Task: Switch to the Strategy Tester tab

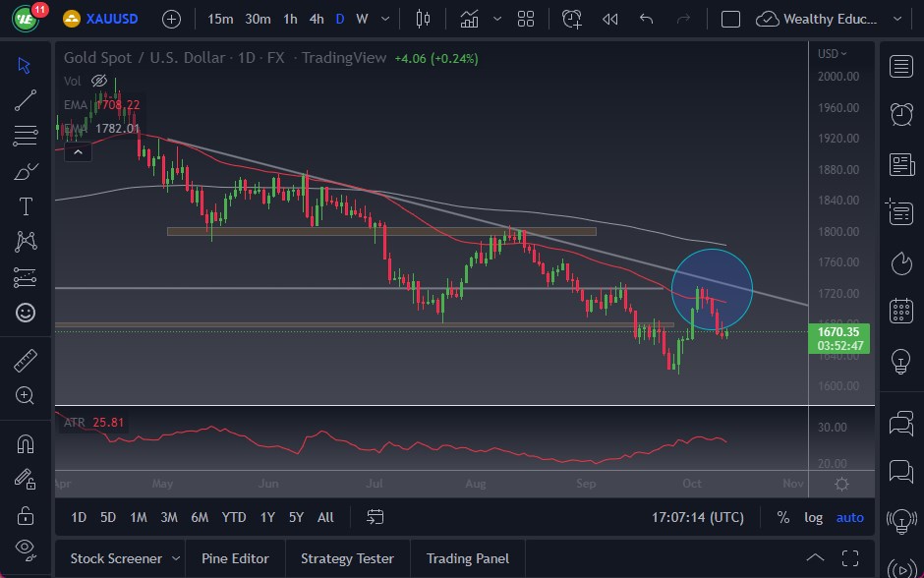Action: [x=347, y=558]
